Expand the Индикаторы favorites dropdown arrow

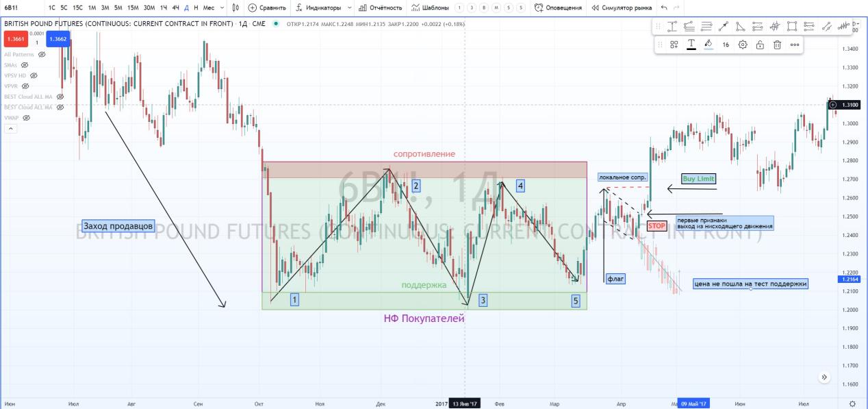[x=349, y=8]
